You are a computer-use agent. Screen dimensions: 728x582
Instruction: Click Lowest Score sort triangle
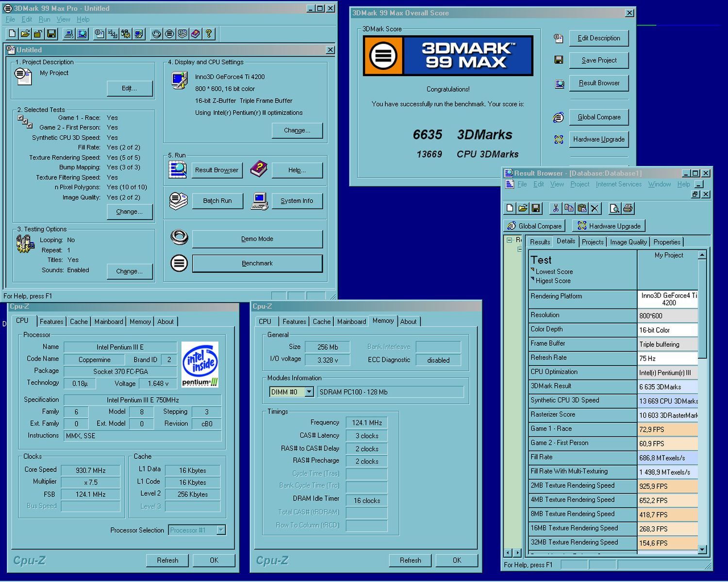pyautogui.click(x=532, y=270)
